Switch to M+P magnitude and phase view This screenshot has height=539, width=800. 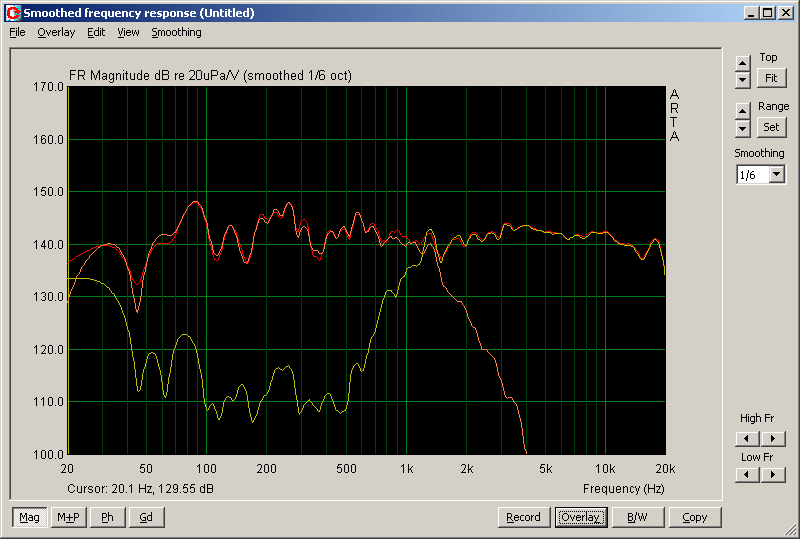point(69,517)
